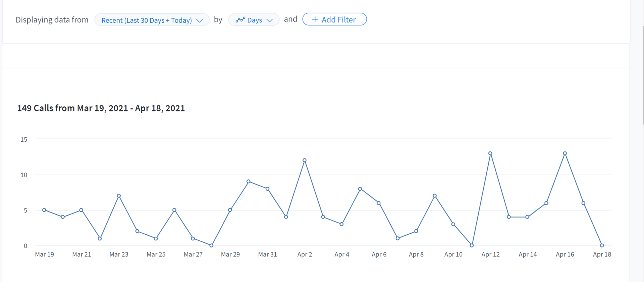The image size is (644, 282).
Task: Click the Mar 30 data point at nine
Action: 249,182
